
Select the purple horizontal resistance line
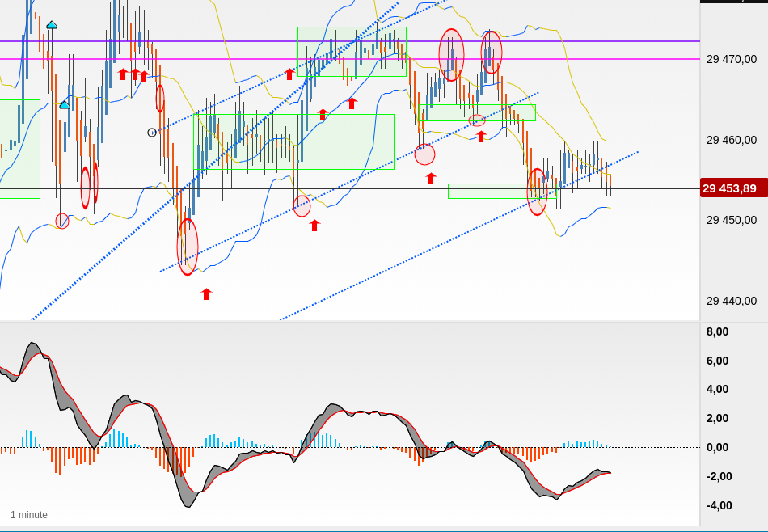tap(350, 41)
